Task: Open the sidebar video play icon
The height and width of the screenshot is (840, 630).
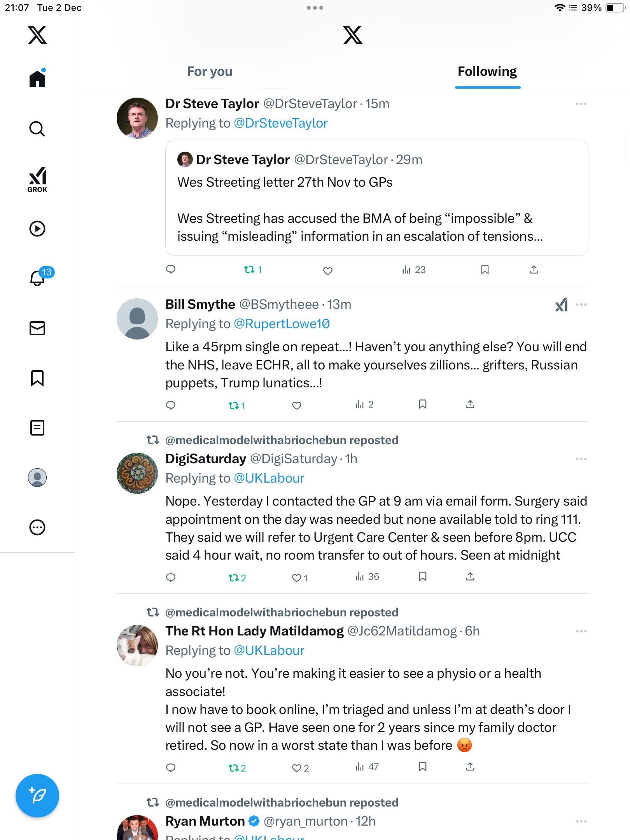Action: [x=37, y=229]
